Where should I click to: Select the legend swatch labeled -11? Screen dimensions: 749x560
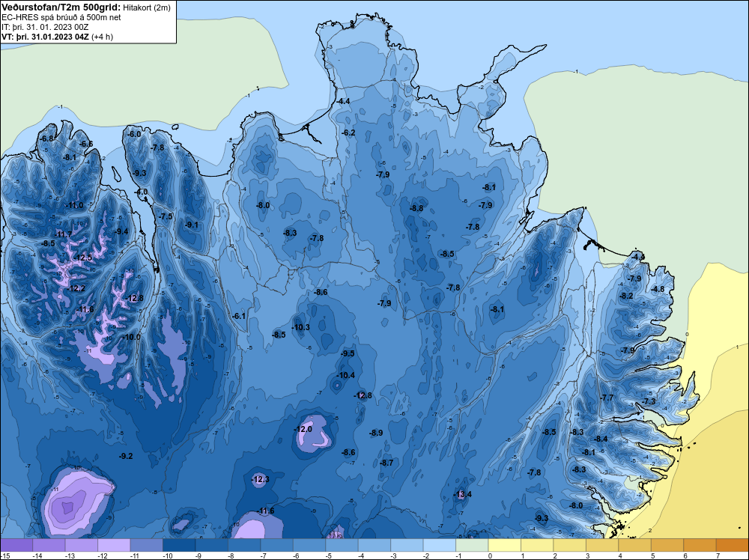pos(146,545)
